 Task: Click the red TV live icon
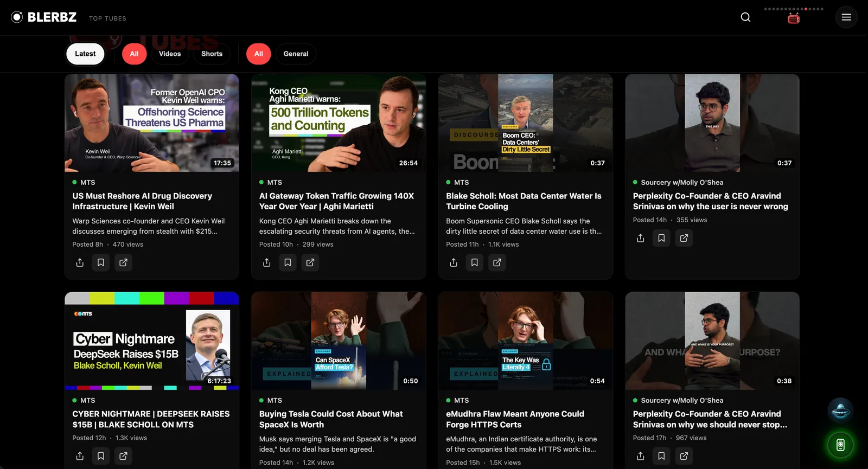click(794, 19)
